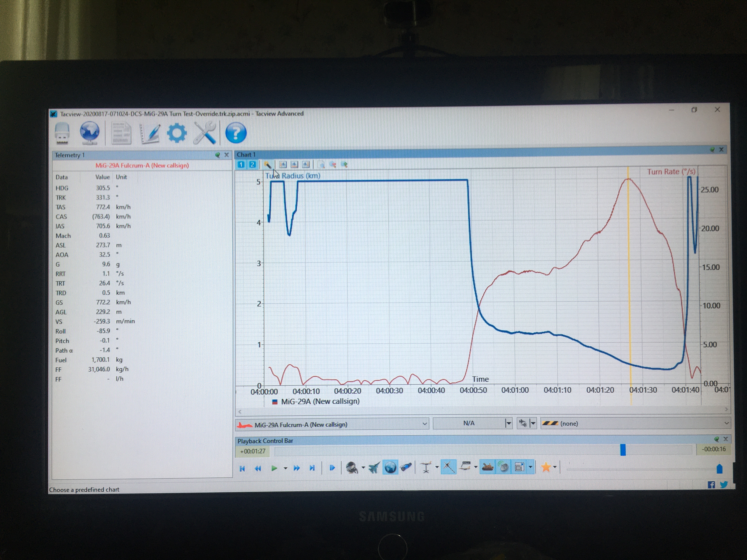Image resolution: width=747 pixels, height=560 pixels.
Task: Click the speed slider blue handle
Action: (x=719, y=469)
